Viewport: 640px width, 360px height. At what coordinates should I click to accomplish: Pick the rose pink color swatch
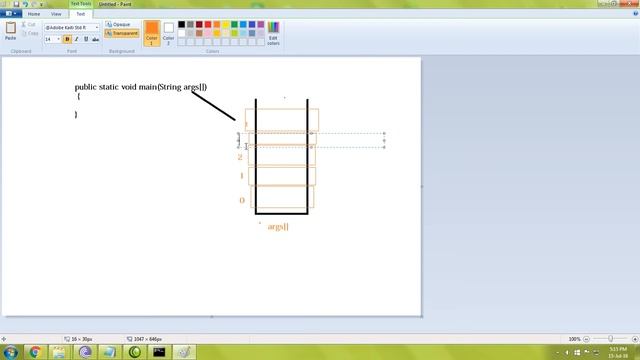coord(208,33)
